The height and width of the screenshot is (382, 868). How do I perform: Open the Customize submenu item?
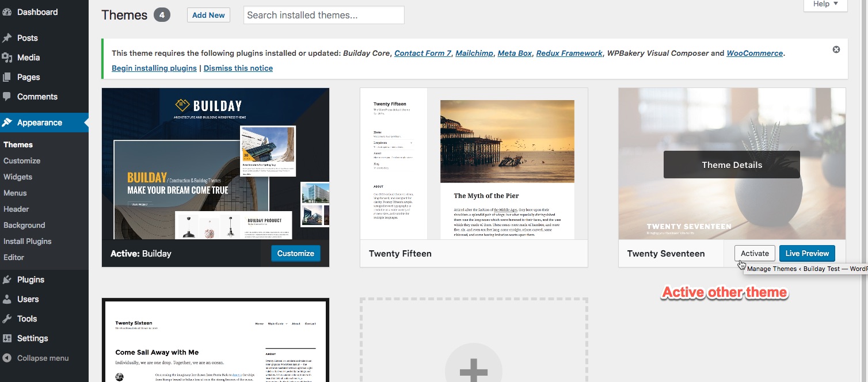click(22, 161)
